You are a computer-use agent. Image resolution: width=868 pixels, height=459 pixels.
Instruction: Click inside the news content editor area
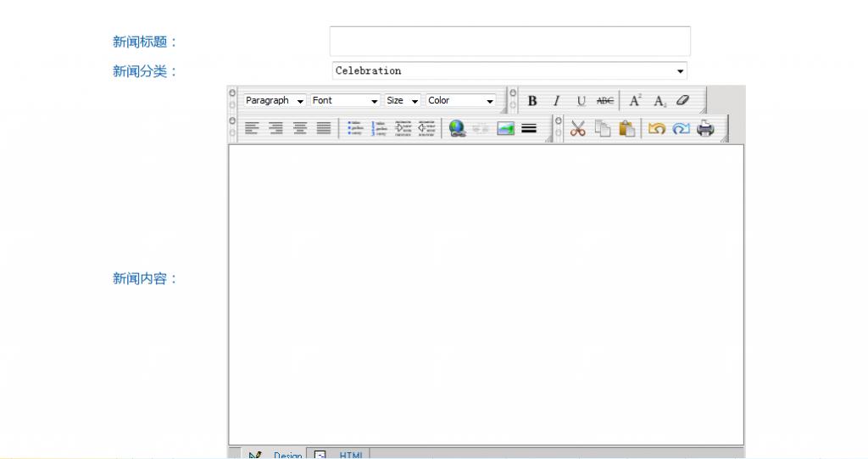coord(486,294)
